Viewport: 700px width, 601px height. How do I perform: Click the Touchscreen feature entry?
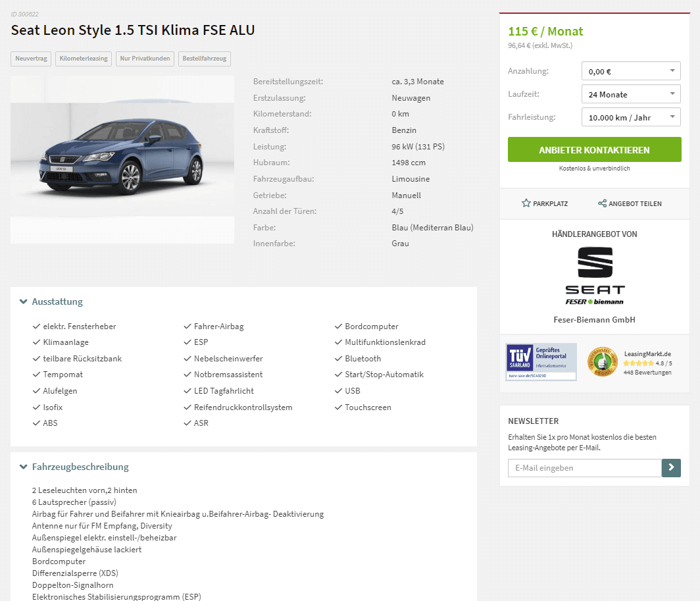click(x=368, y=407)
